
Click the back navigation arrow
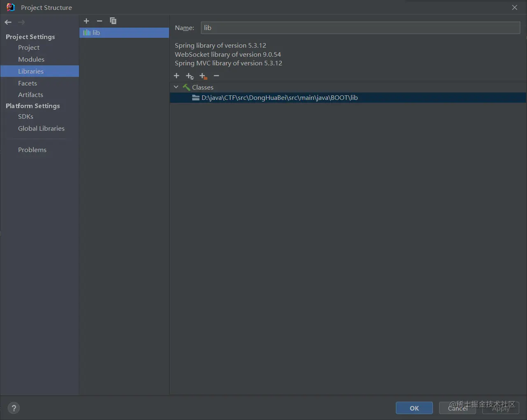(x=8, y=22)
